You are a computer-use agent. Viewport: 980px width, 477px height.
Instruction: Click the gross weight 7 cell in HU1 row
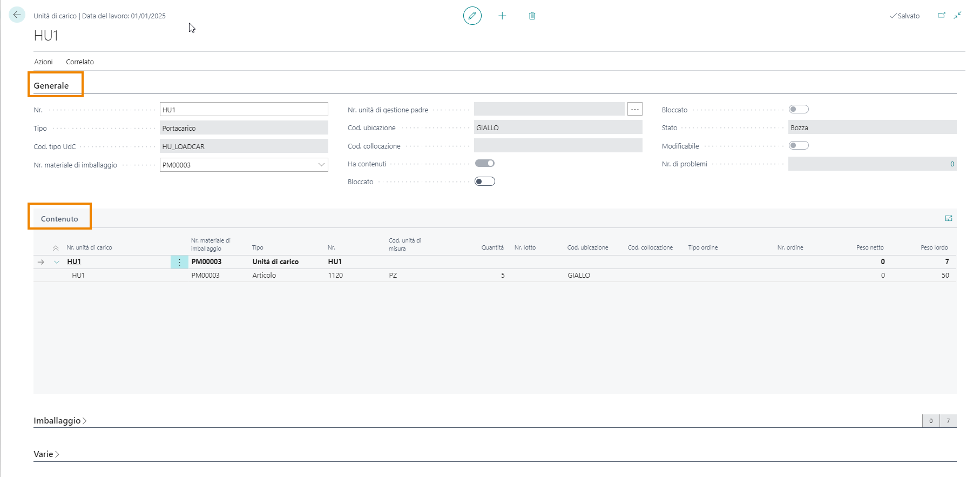947,261
